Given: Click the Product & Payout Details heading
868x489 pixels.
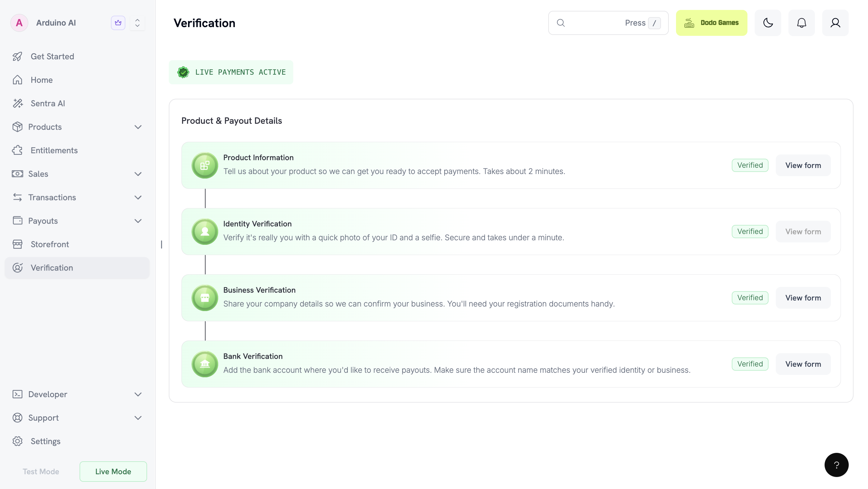Looking at the screenshot, I should (231, 121).
